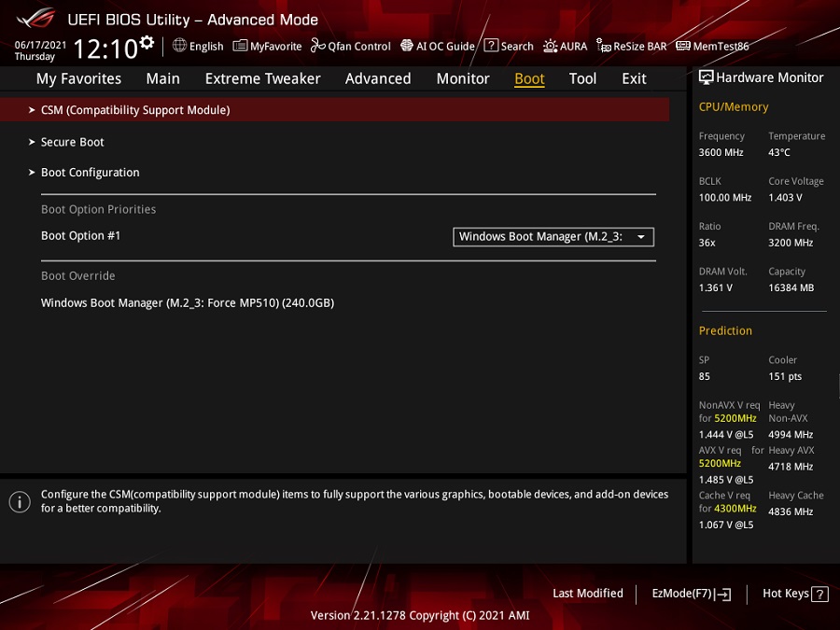840x630 pixels.
Task: Click the BCLK value 100.00 MHz
Action: pos(725,198)
